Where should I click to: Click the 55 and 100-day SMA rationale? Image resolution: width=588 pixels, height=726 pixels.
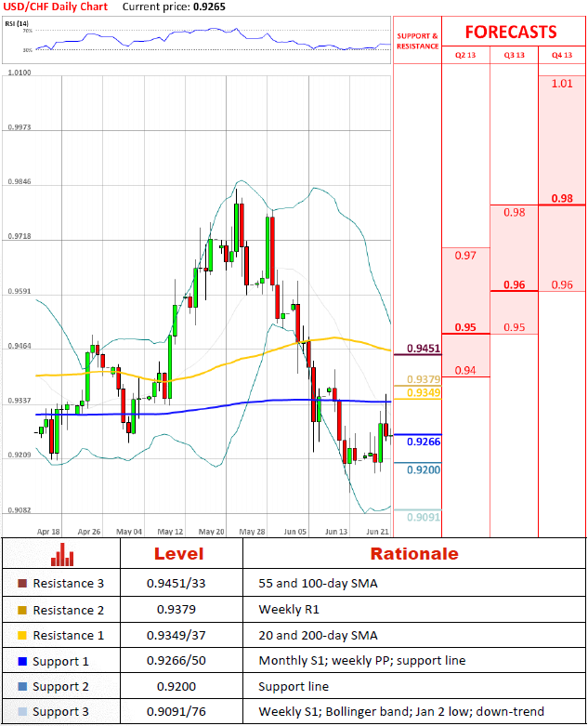click(x=318, y=584)
